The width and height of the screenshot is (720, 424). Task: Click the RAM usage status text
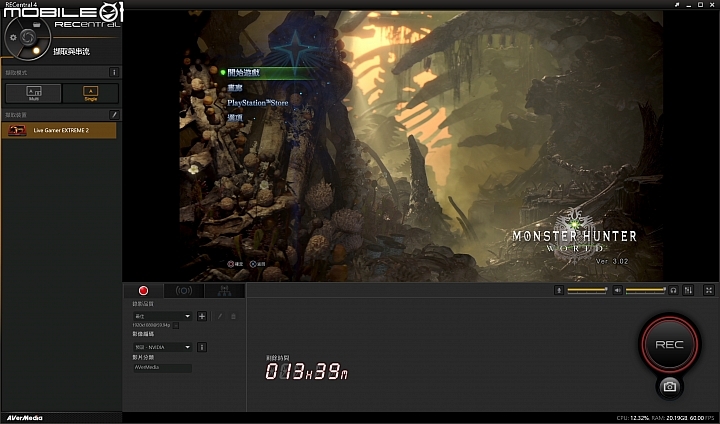pyautogui.click(x=669, y=418)
